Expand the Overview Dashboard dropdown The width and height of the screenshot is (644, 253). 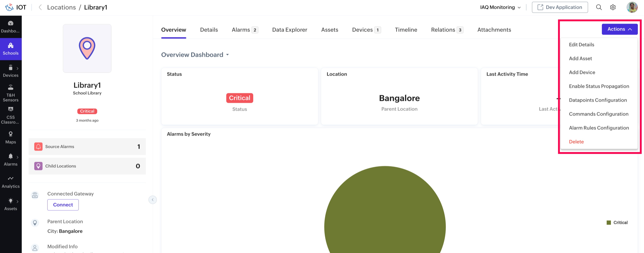tap(227, 55)
